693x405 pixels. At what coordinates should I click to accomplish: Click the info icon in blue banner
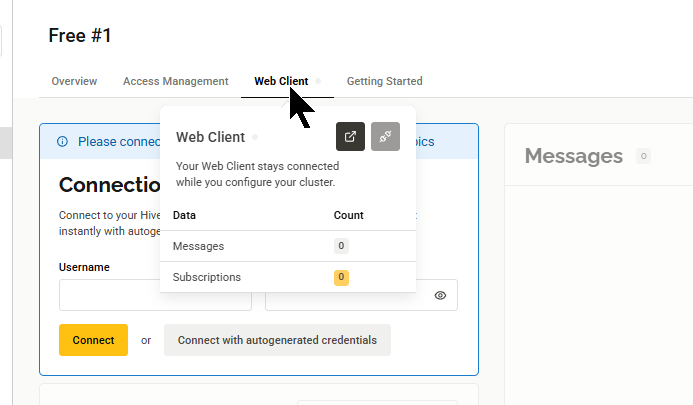[63, 142]
